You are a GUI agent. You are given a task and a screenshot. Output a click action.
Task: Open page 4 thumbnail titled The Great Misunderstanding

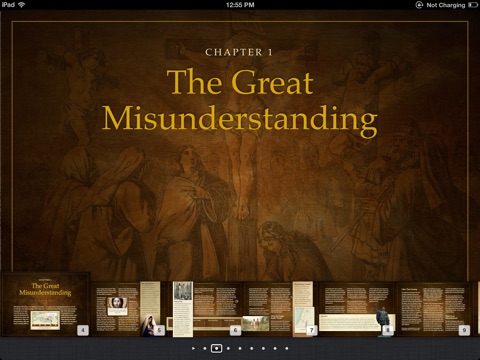click(46, 304)
